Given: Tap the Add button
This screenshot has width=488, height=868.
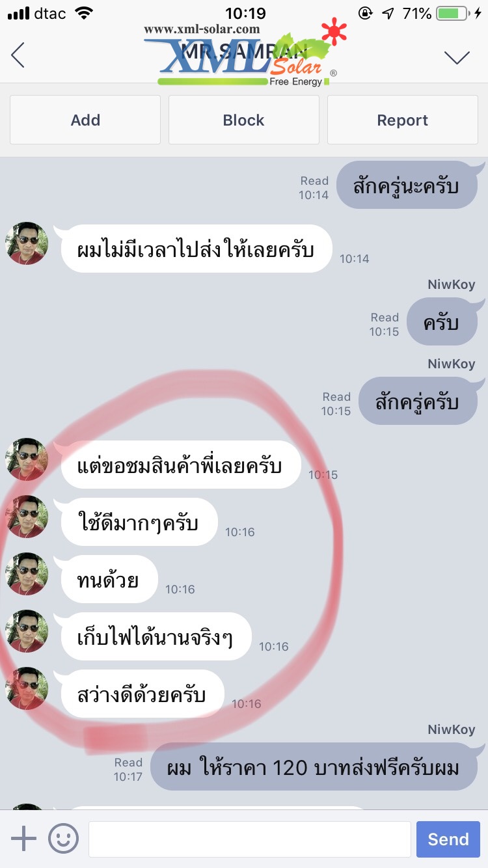Looking at the screenshot, I should (x=85, y=120).
